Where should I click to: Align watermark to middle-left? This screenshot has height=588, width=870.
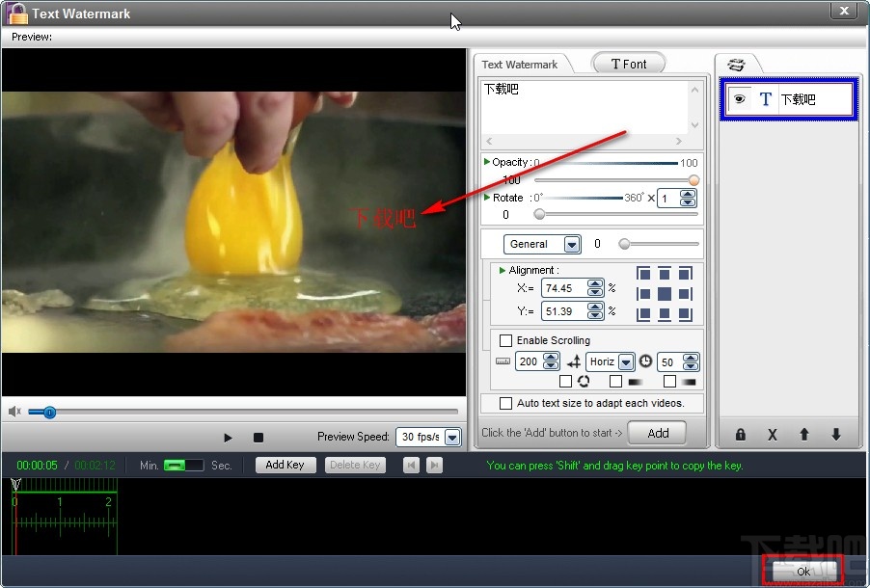[x=643, y=294]
